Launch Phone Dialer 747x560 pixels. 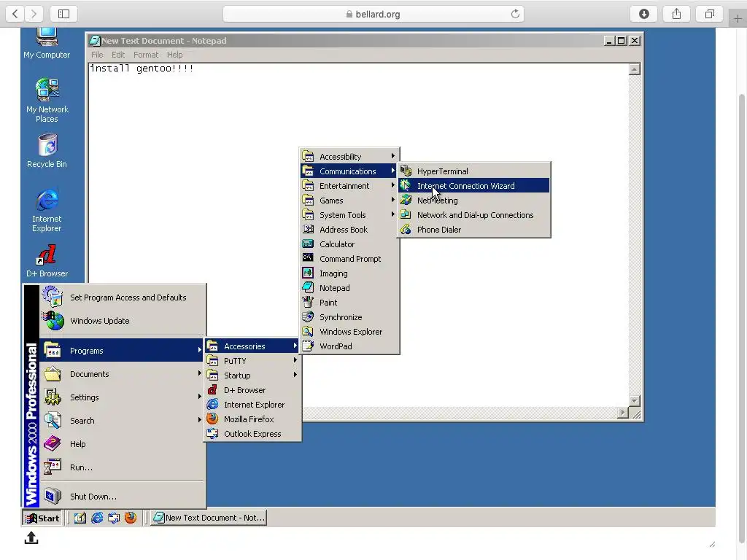[474, 230]
